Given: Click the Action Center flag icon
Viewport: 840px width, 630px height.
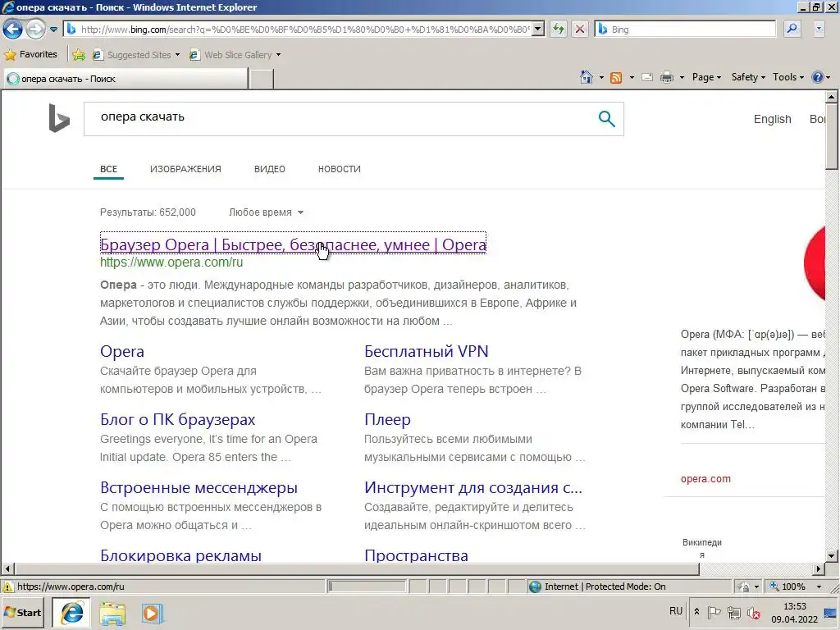Looking at the screenshot, I should pos(714,612).
